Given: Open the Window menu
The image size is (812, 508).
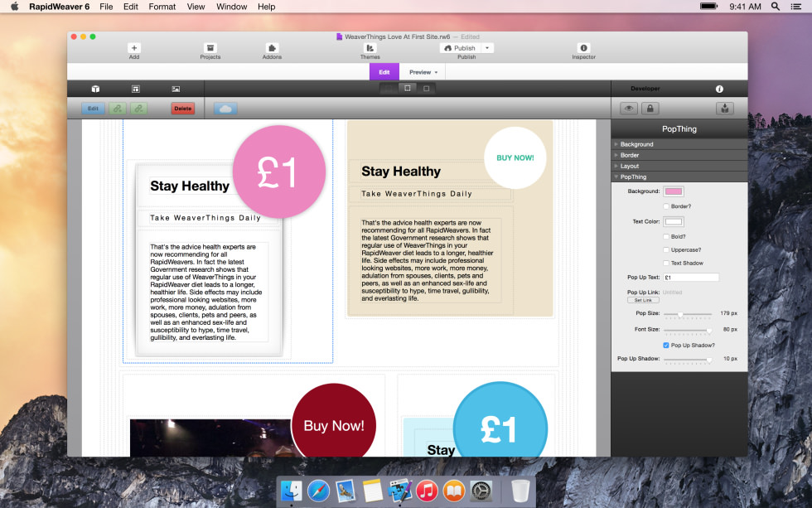Looking at the screenshot, I should click(231, 7).
